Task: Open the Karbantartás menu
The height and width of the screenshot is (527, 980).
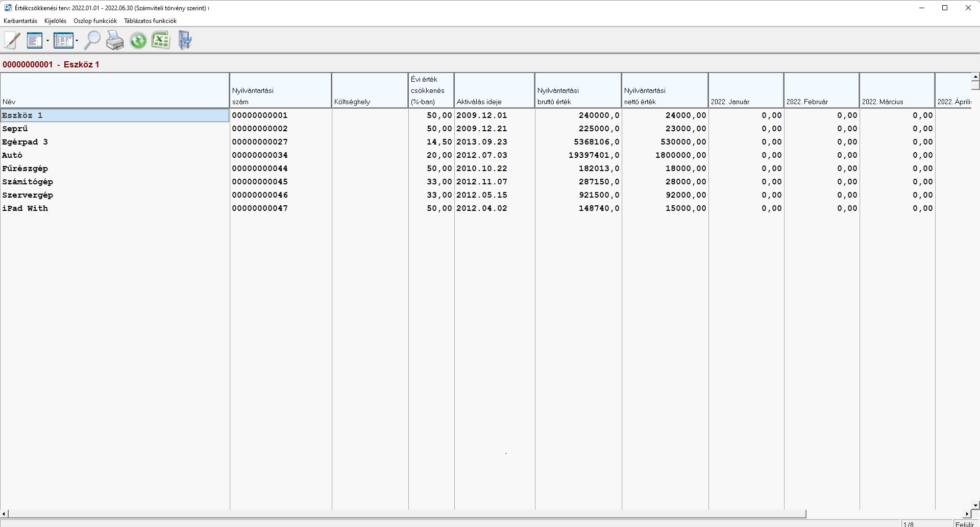Action: point(20,21)
